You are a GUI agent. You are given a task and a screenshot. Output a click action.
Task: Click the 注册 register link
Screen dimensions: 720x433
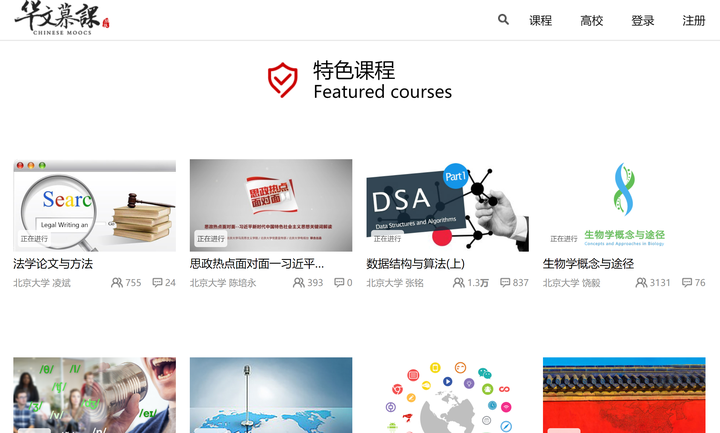693,21
